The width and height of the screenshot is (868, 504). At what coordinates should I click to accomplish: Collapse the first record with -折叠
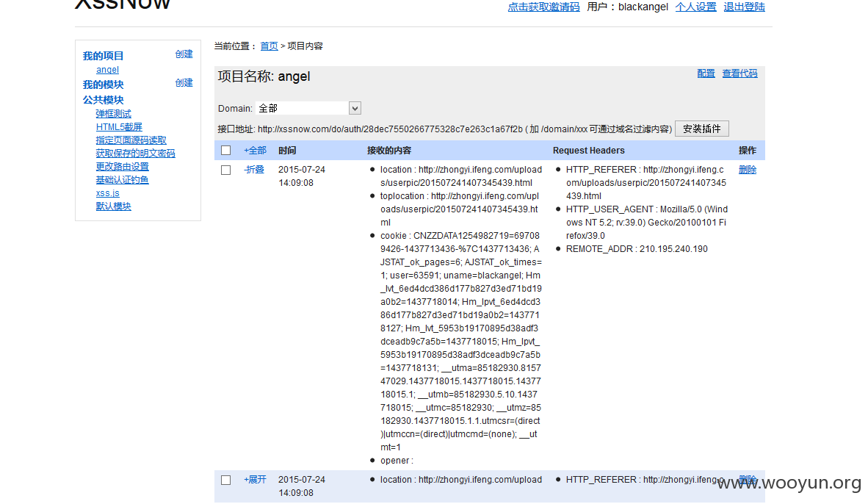tap(254, 170)
